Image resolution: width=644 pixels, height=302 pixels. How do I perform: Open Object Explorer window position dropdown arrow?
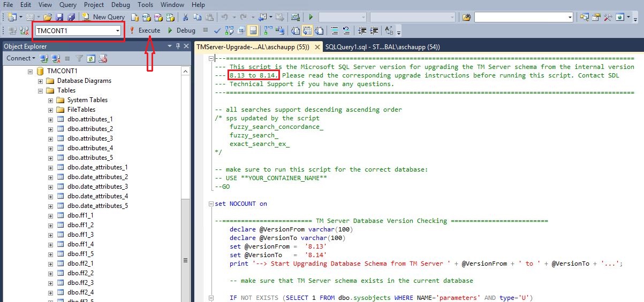pyautogui.click(x=171, y=46)
